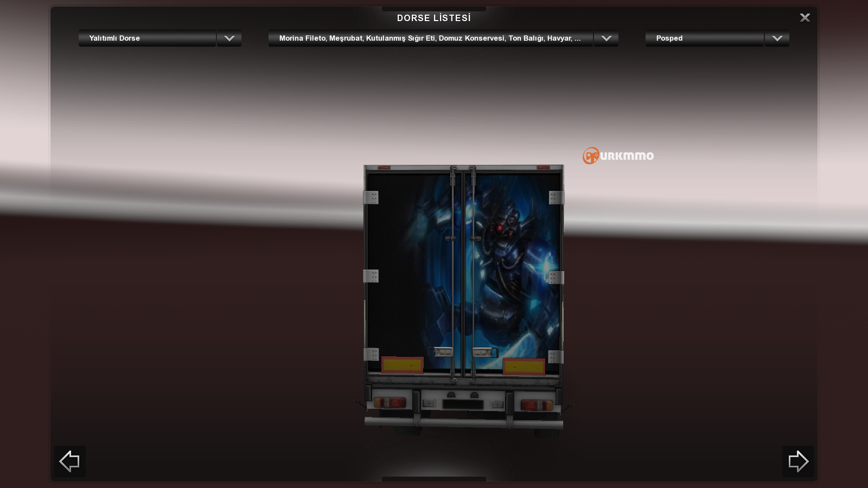The image size is (868, 488).
Task: Expand the Posped company dropdown arrow
Action: (x=777, y=38)
